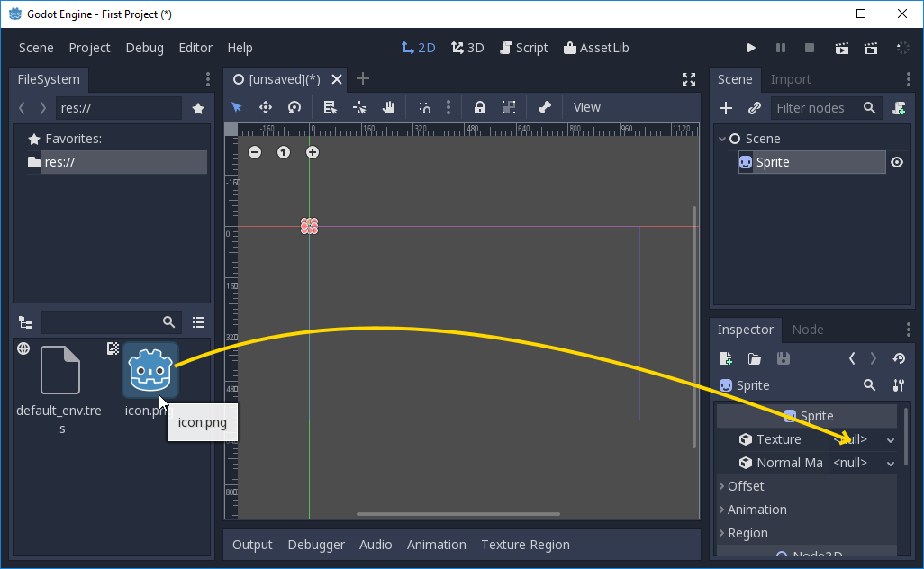
Task: Open the Texture property dropdown arrow
Action: (x=891, y=440)
